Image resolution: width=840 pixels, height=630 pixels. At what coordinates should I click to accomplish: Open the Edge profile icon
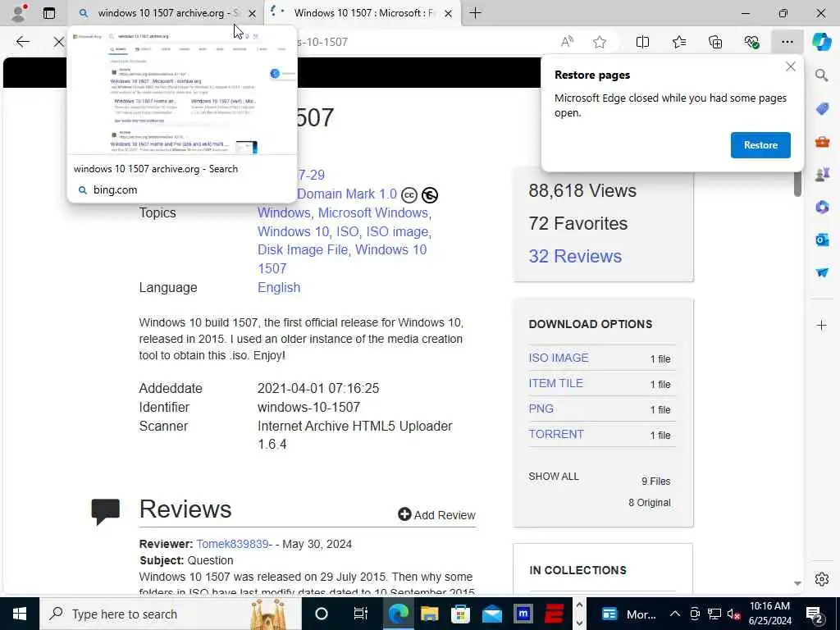click(x=19, y=12)
